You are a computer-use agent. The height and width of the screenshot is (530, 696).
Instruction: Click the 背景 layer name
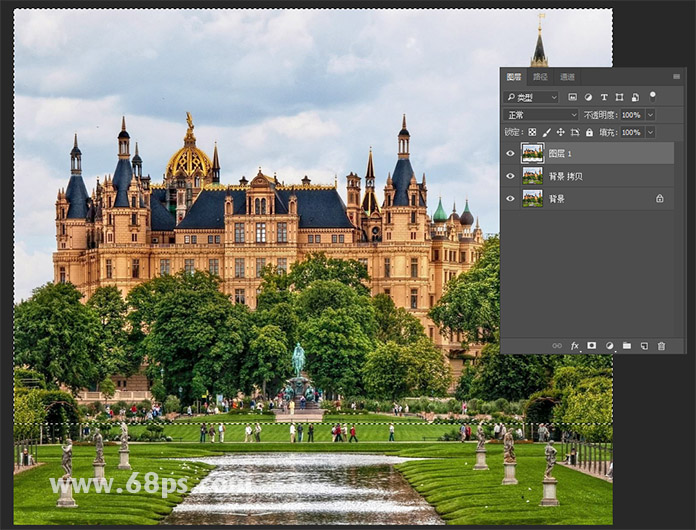[x=557, y=199]
